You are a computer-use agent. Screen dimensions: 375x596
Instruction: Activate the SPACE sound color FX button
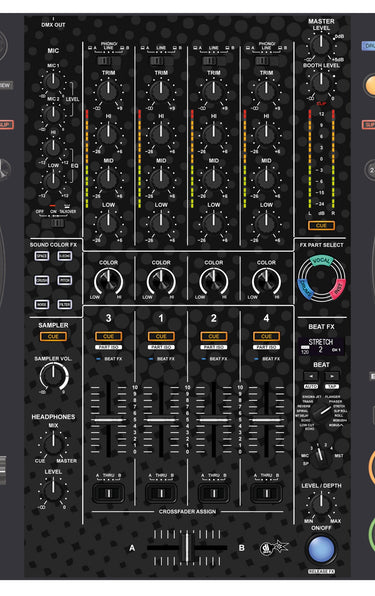click(x=42, y=256)
